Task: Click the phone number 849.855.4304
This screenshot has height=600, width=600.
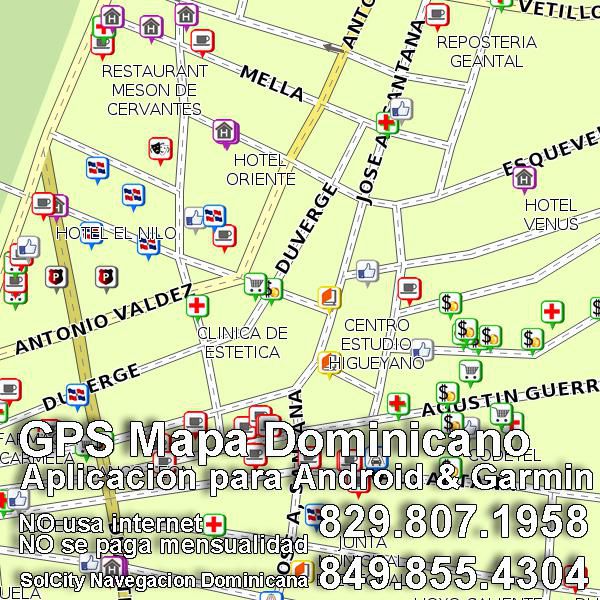Action: 453,572
